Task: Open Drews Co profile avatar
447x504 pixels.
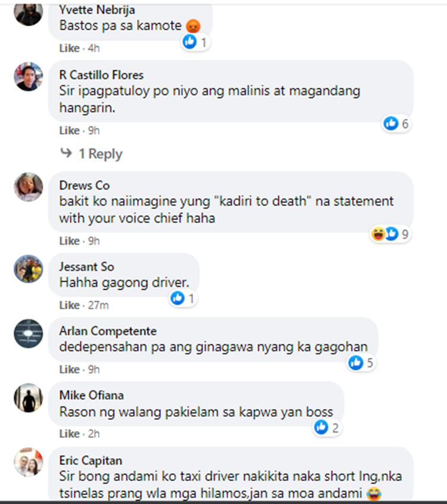Action: 28,187
